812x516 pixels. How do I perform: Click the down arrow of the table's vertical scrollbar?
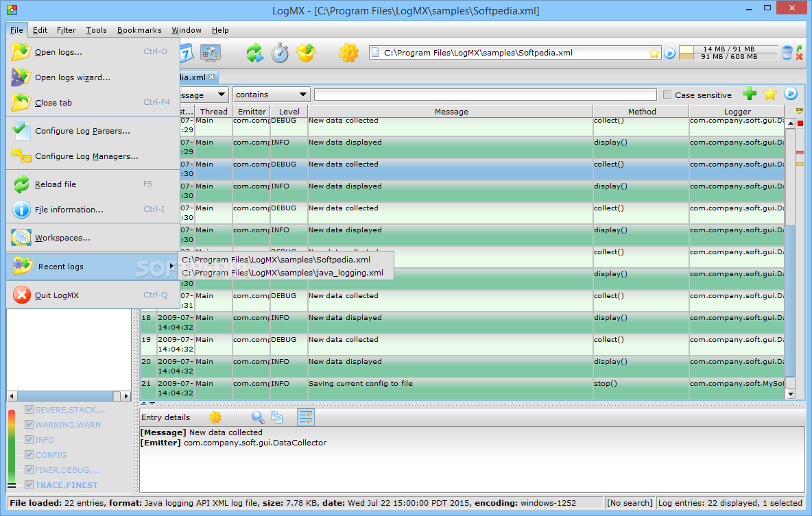click(x=790, y=394)
